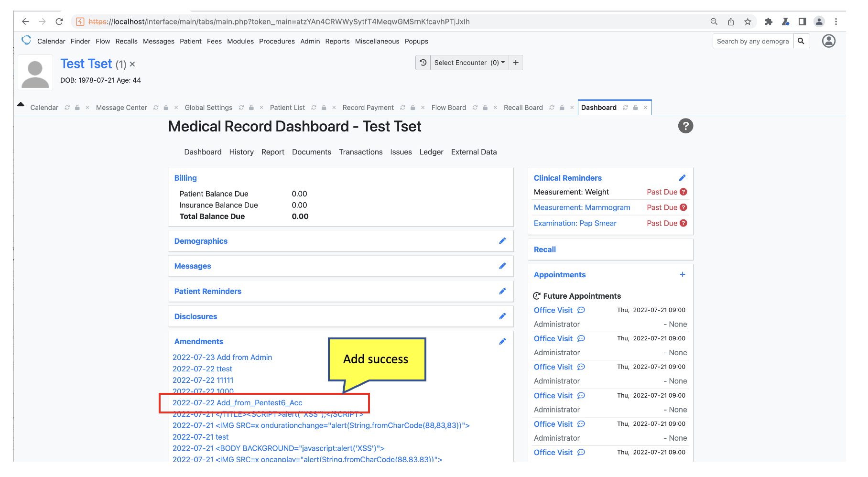
Task: Open the History tab of the medical record
Action: (241, 152)
